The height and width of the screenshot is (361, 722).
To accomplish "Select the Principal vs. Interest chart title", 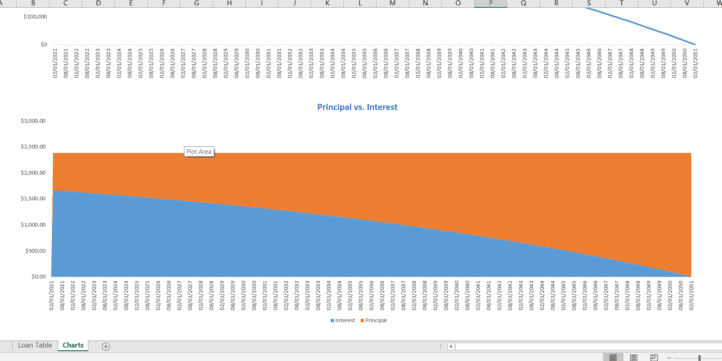I will coord(357,107).
